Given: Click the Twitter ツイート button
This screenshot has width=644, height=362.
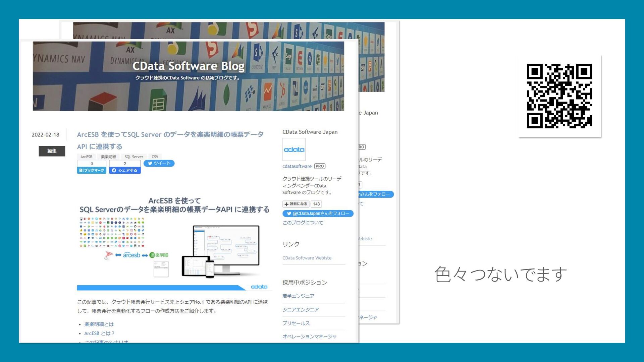Looking at the screenshot, I should click(159, 163).
